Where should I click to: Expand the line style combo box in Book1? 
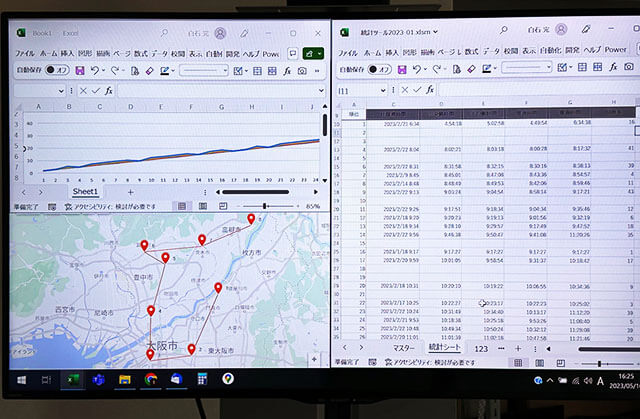tap(224, 71)
